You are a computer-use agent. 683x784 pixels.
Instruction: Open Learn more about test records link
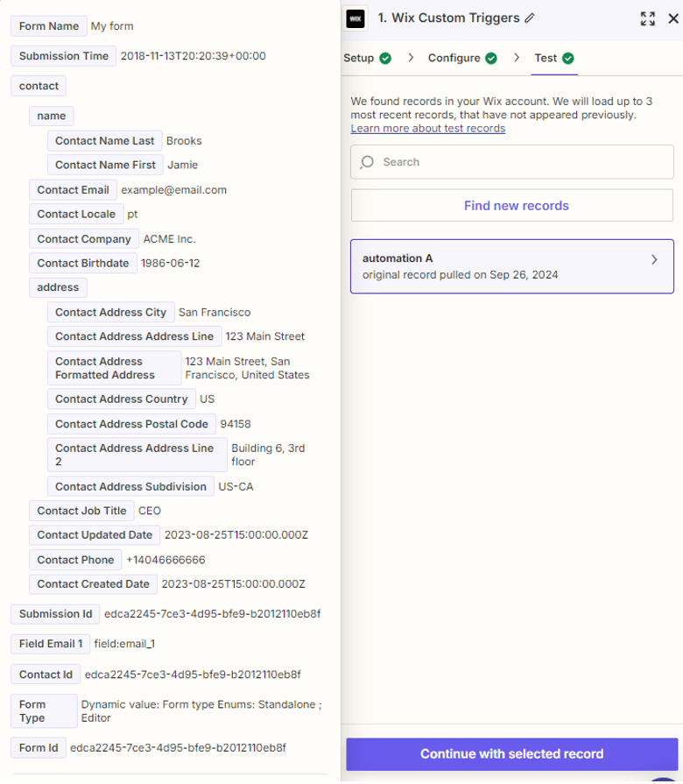click(427, 129)
